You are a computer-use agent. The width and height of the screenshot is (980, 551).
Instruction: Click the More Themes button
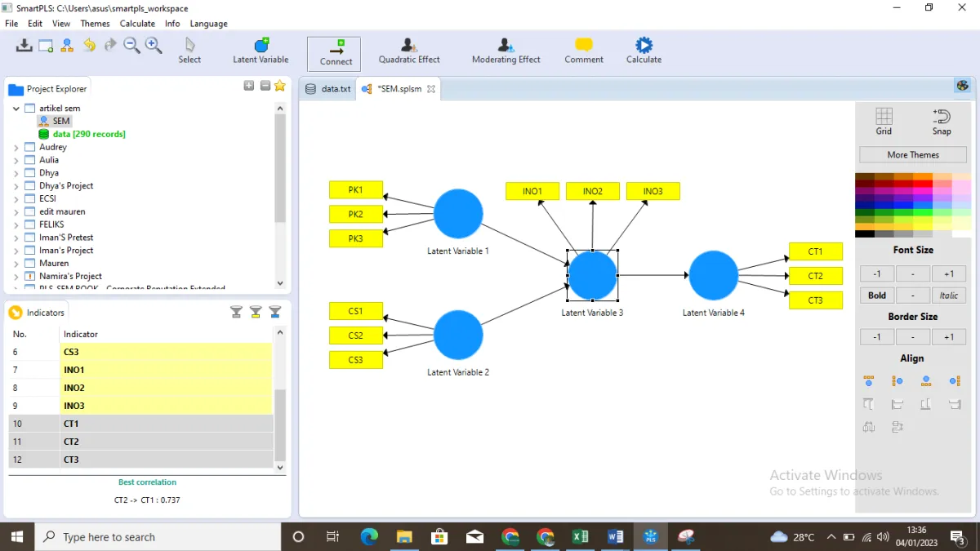pos(913,154)
